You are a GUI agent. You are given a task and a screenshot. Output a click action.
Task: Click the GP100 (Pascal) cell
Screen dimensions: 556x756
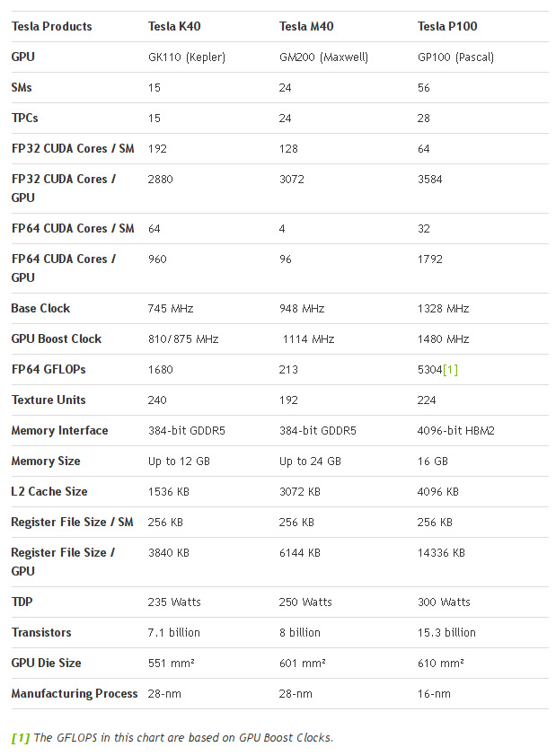point(455,57)
